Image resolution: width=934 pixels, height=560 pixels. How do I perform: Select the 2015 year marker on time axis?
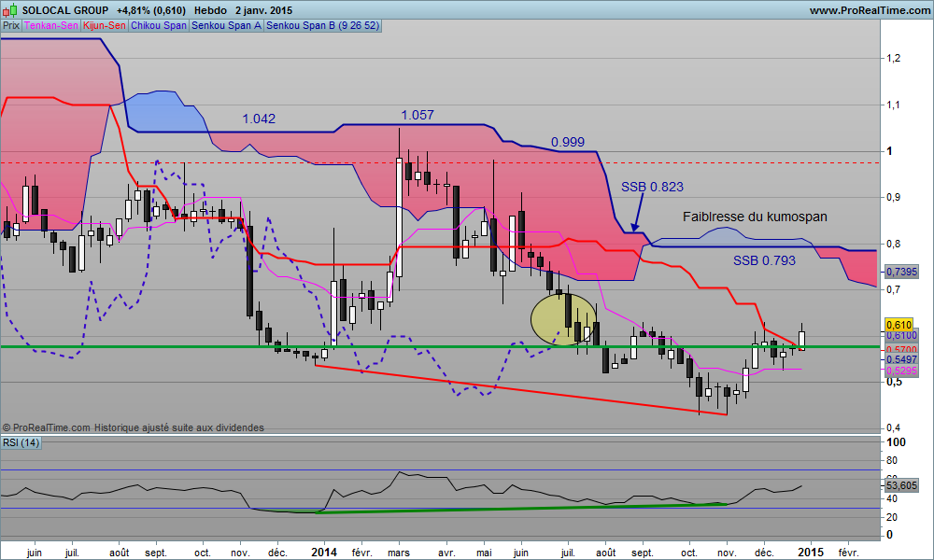(x=811, y=553)
